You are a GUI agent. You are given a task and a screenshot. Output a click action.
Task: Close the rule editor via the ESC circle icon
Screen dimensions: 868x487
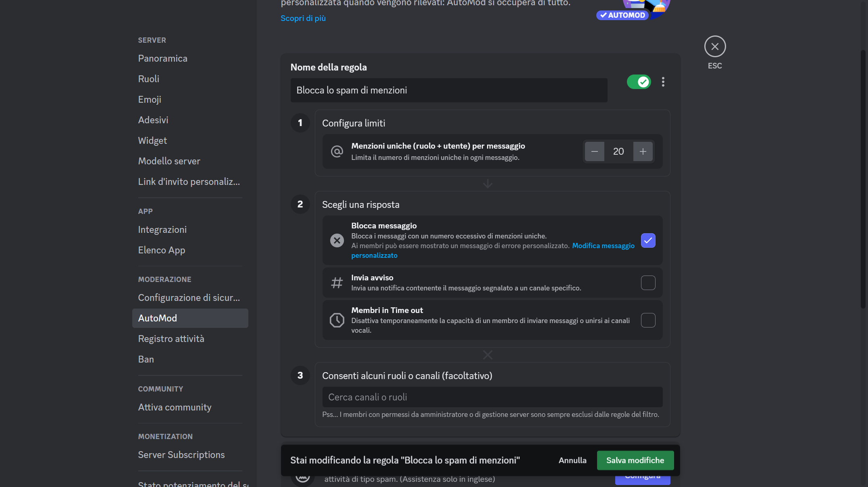tap(715, 46)
